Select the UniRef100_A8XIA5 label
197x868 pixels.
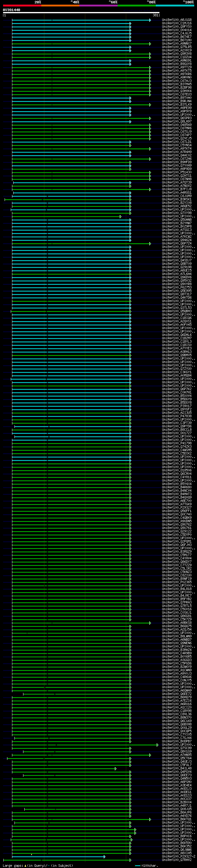[177, 853]
